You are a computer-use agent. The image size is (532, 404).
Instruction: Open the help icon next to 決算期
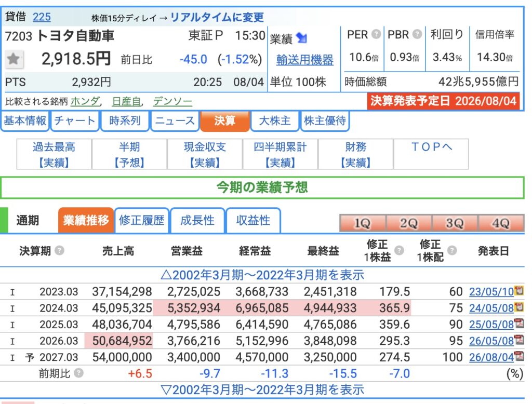tap(59, 250)
